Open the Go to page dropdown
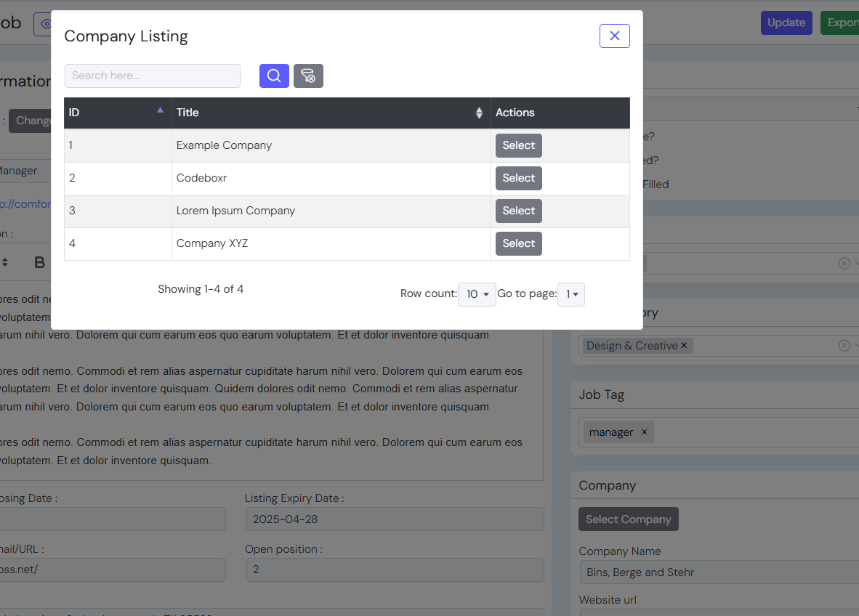Image resolution: width=859 pixels, height=616 pixels. click(x=570, y=294)
